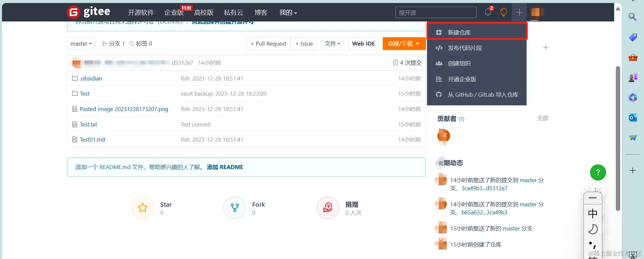Open the Test.txt file
This screenshot has height=259, width=644.
(88, 124)
